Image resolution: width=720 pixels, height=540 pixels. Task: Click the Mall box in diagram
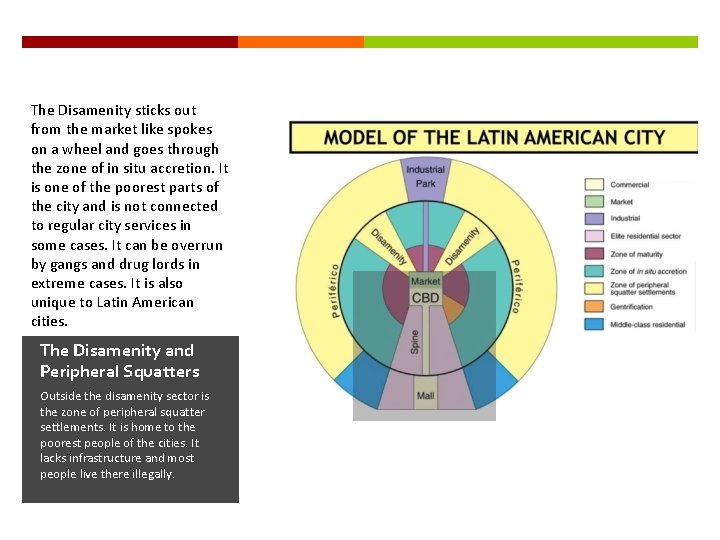425,395
